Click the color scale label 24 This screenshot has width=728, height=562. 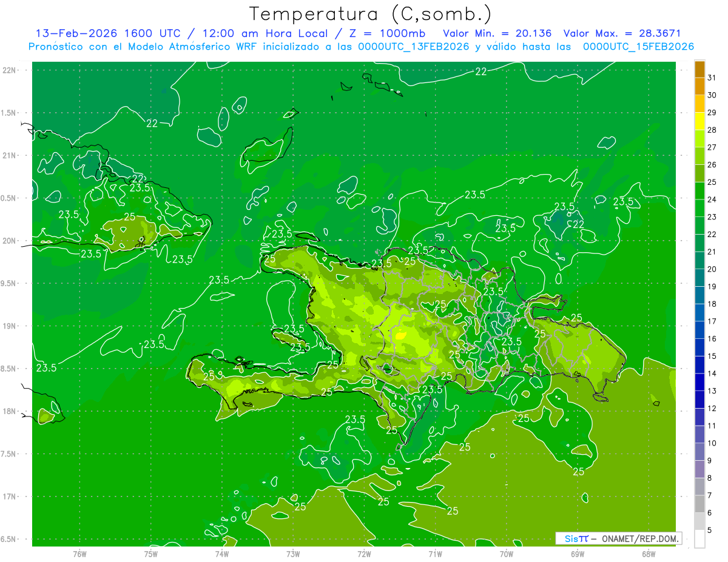click(x=712, y=199)
